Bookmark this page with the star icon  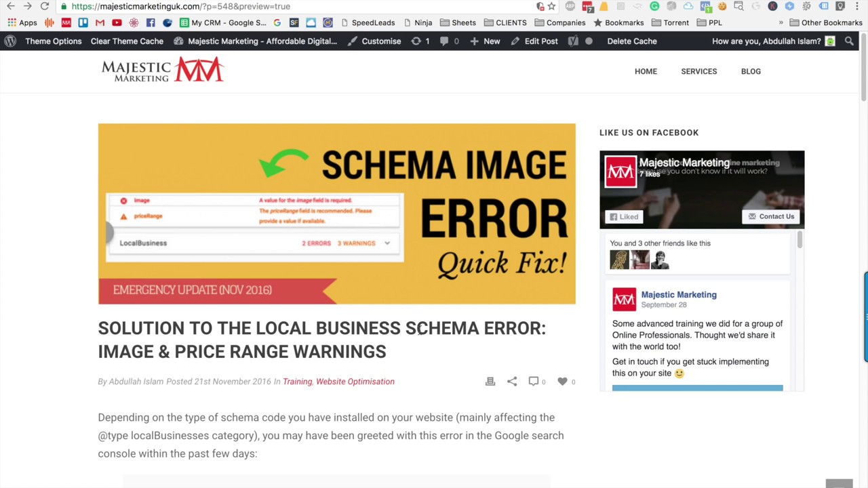click(x=552, y=6)
